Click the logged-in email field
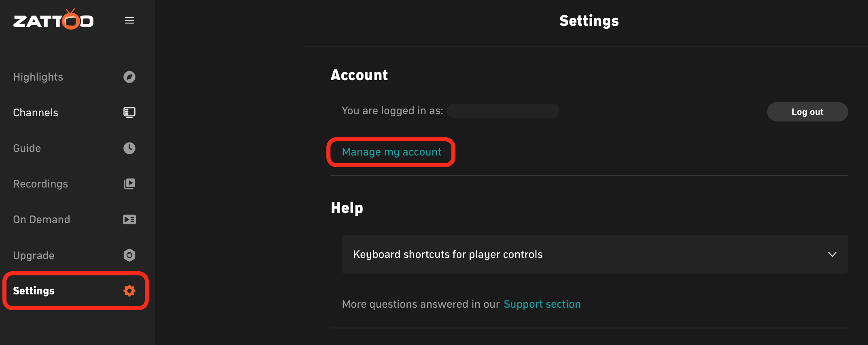 (503, 111)
